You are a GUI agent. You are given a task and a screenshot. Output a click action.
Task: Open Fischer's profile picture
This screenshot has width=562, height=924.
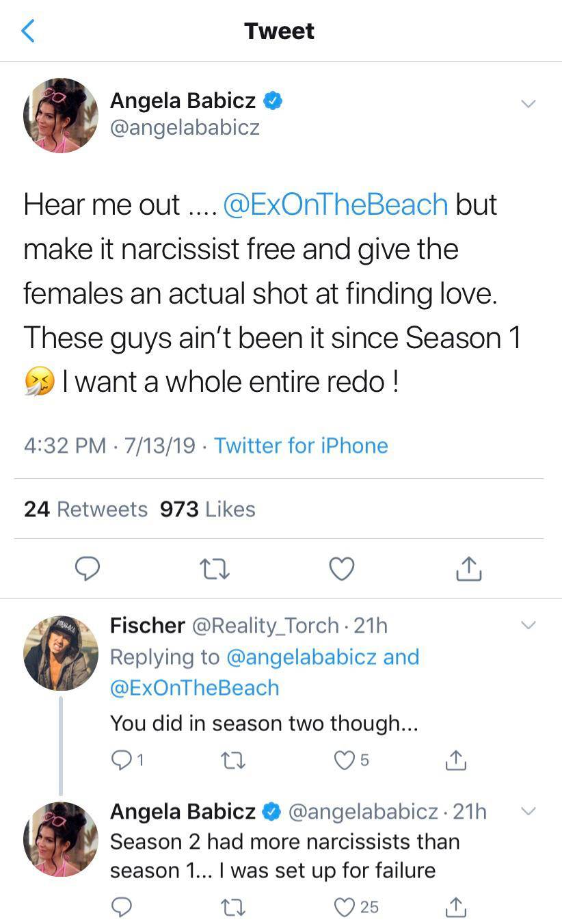pos(61,652)
